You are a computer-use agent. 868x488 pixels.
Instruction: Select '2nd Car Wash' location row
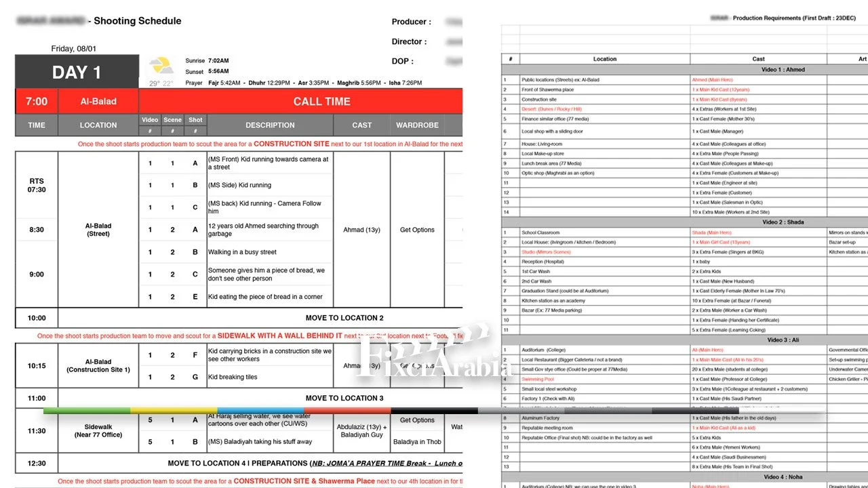[536, 281]
